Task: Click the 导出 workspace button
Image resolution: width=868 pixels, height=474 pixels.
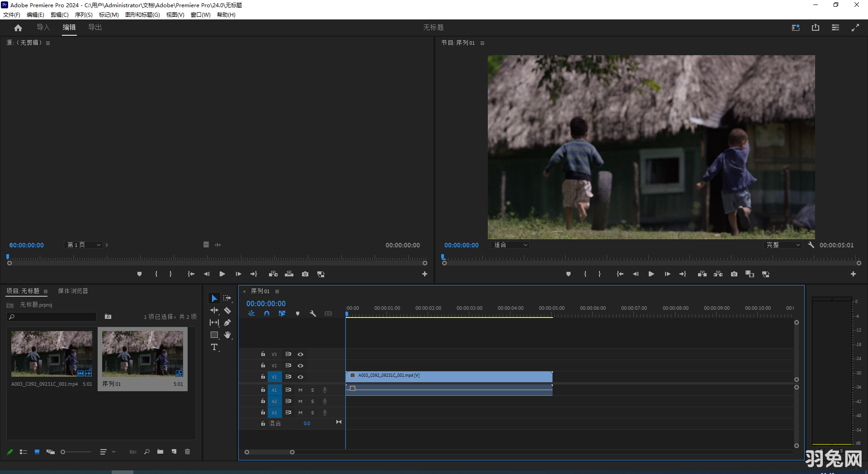Action: point(94,27)
